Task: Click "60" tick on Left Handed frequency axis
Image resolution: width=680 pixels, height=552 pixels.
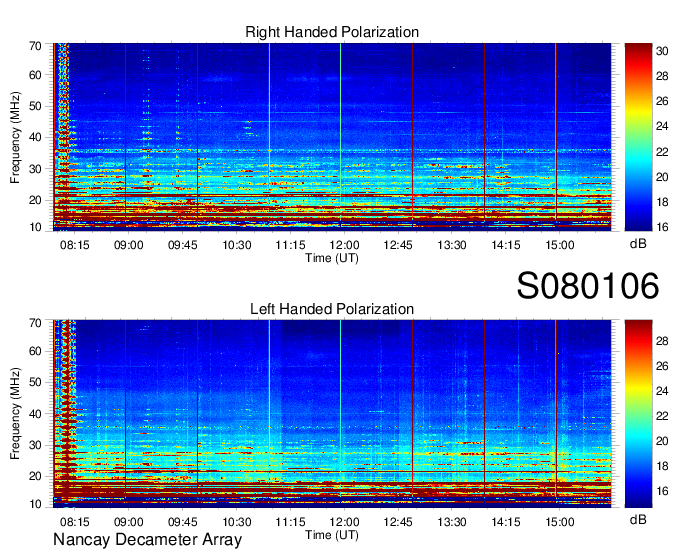Action: tap(35, 351)
